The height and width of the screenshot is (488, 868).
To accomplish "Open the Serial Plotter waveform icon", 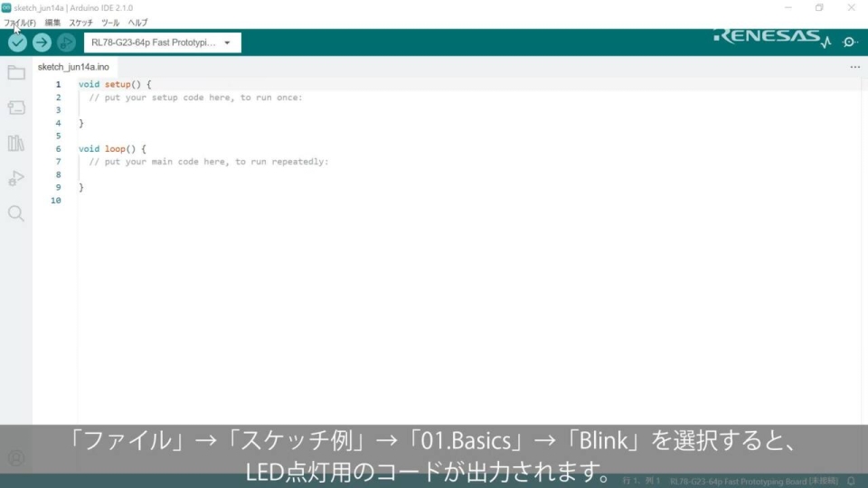I will [826, 42].
